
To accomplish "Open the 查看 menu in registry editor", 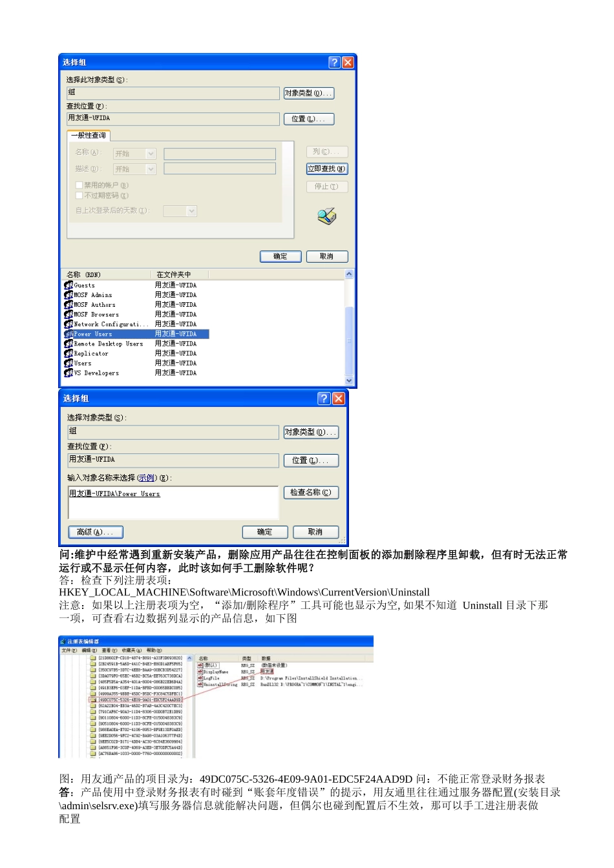I will pos(110,650).
